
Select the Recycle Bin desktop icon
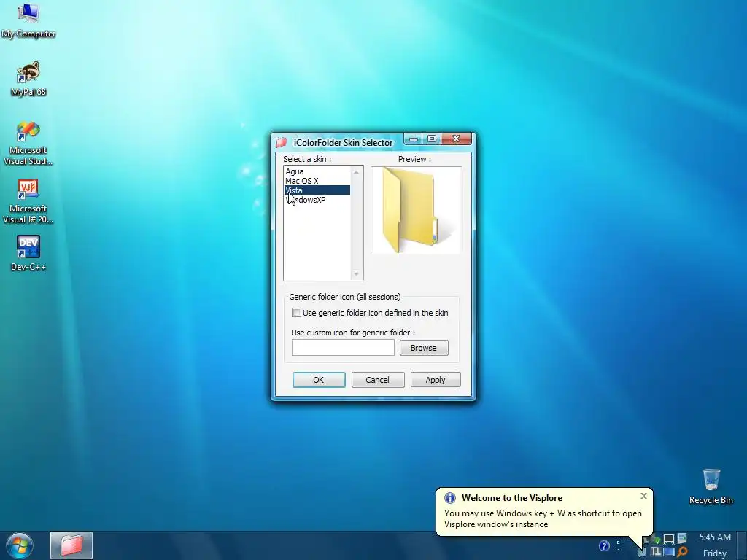click(711, 486)
